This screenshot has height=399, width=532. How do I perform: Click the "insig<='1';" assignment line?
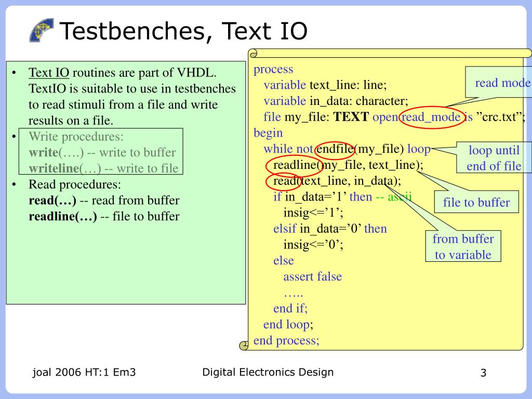[313, 212]
